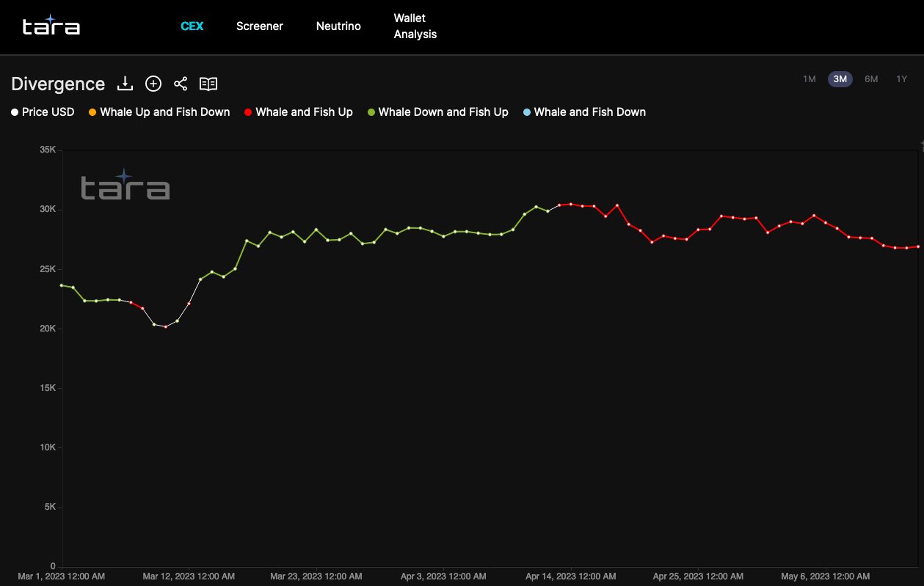Go to the Neutrino page
Image resolution: width=924 pixels, height=586 pixels.
[338, 26]
